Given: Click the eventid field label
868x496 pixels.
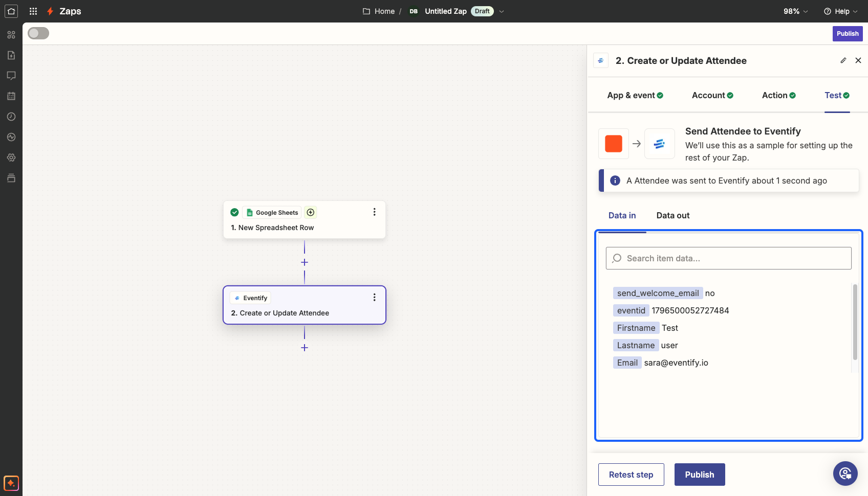Looking at the screenshot, I should point(631,310).
